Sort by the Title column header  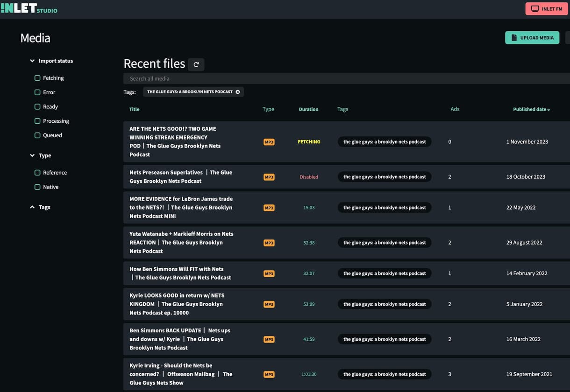point(134,109)
